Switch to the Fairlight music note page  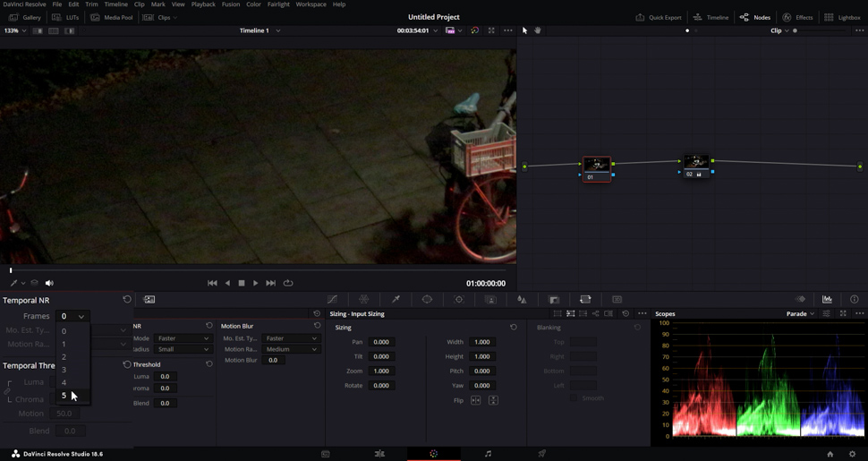(488, 454)
